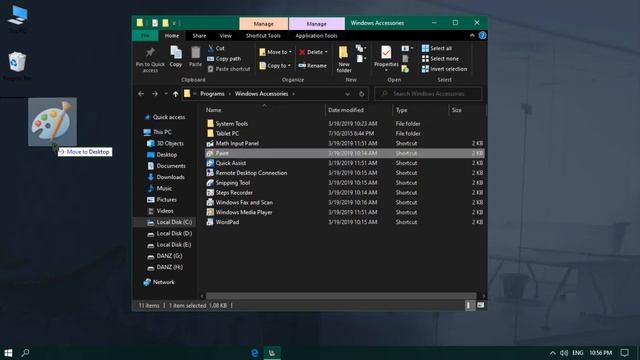
Task: Click the Forward navigation arrow
Action: [x=155, y=94]
